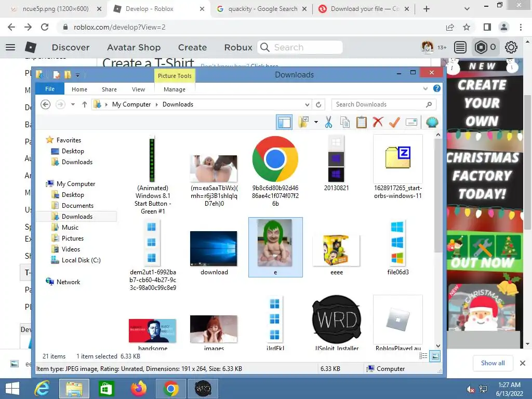532x399 pixels.
Task: Open recent locations dropdown arrow in Explorer
Action: pos(73,104)
